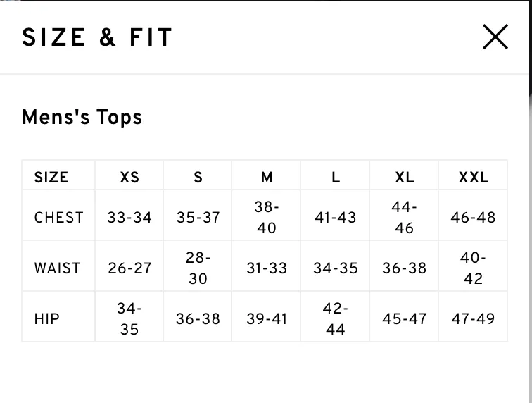Screen dimensions: 532x403
Task: Click waist measurement 31-33 cell
Action: click(x=267, y=268)
